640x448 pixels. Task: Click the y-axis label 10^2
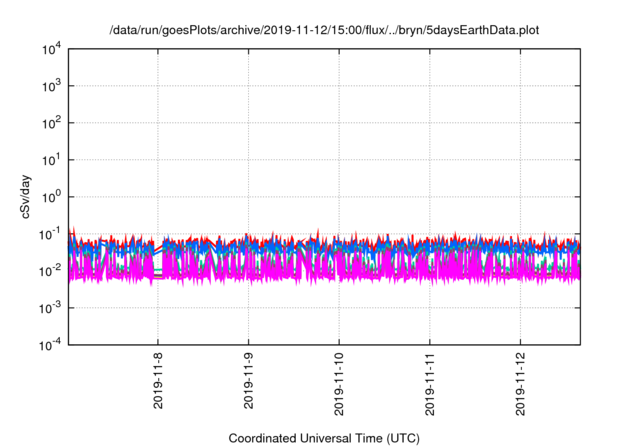pos(52,124)
